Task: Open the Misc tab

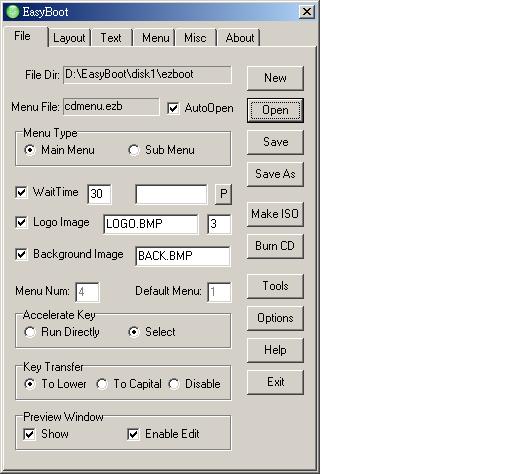Action: click(x=195, y=38)
